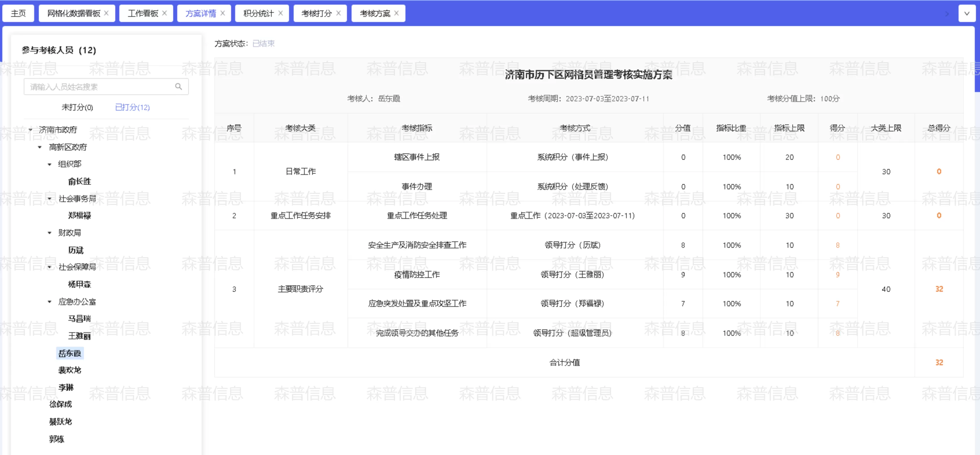Viewport: 980px width, 455px height.
Task: Show the 未打分(0) list
Action: coord(77,108)
